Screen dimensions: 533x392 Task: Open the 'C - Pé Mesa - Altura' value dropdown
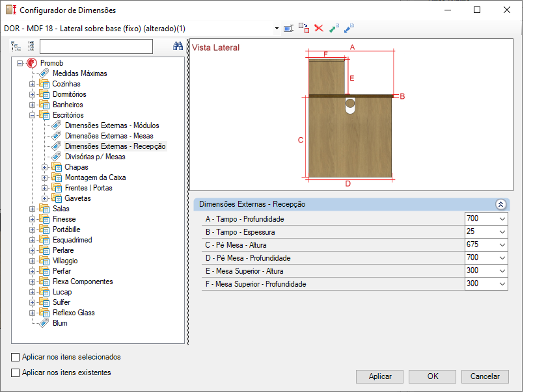click(502, 244)
